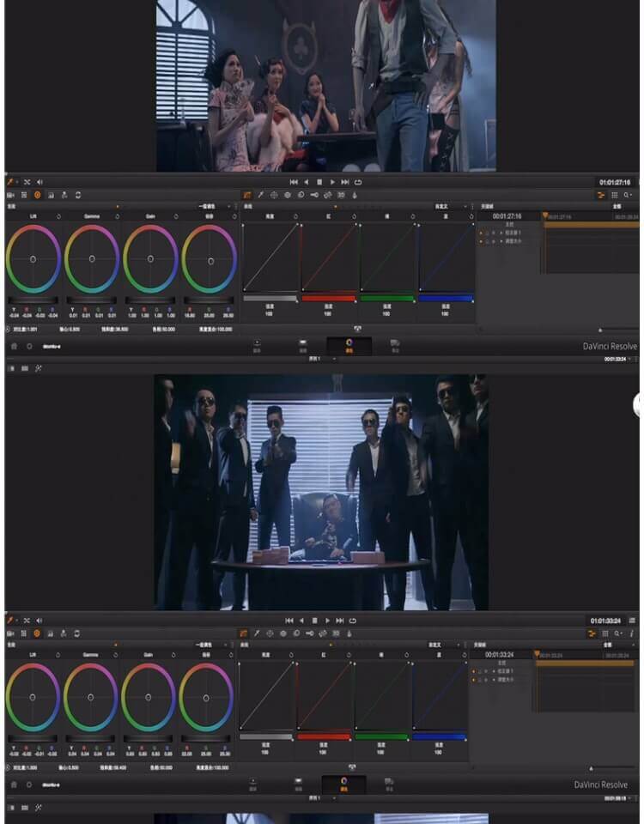This screenshot has height=824, width=644.
Task: Click the red curve intensity slider in the upper panel
Action: point(329,299)
